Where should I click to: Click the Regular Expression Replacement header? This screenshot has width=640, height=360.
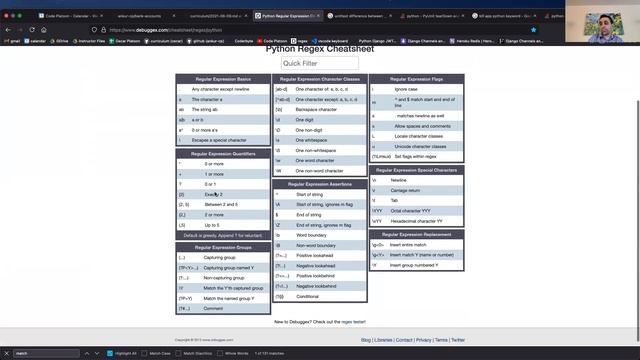(416, 234)
